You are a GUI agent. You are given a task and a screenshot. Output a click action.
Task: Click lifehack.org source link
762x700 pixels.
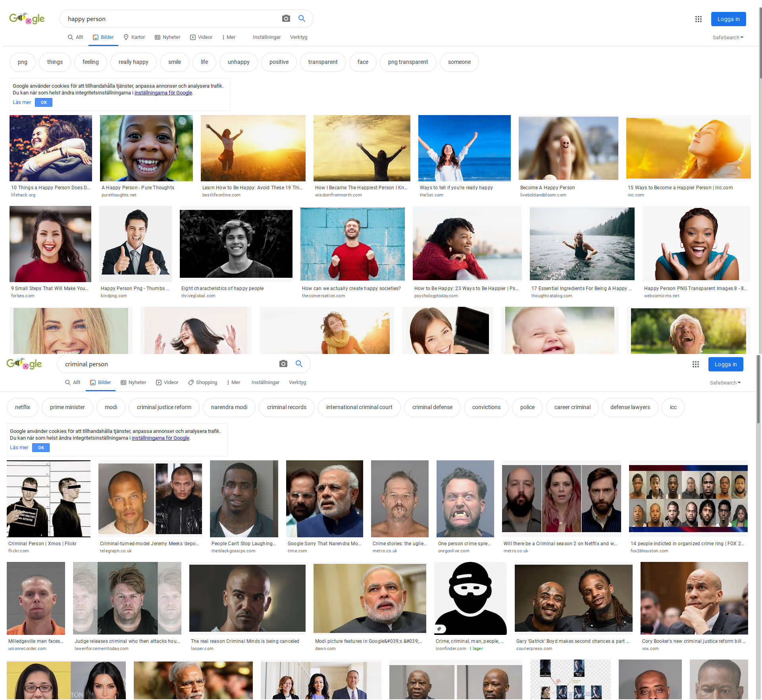tap(23, 195)
